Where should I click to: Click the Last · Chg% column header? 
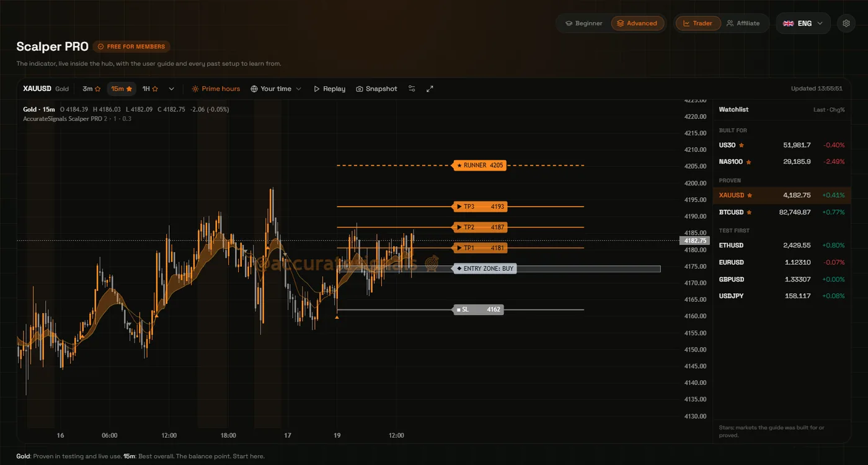pos(829,110)
